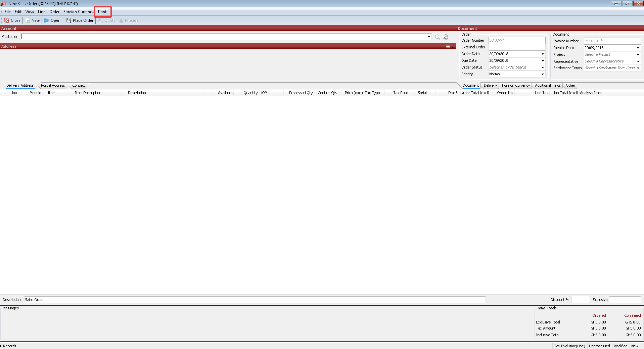Click the External Order input field
Image resolution: width=644 pixels, height=349 pixels.
(516, 47)
